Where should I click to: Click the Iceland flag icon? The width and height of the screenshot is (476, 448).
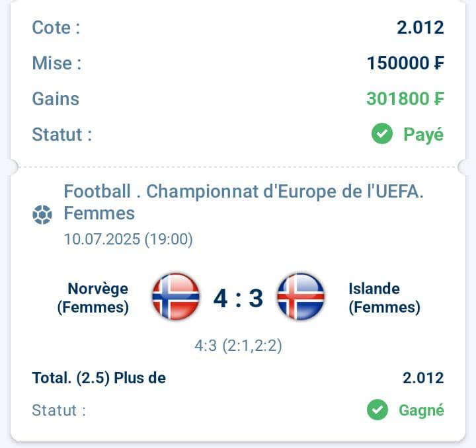pos(301,296)
